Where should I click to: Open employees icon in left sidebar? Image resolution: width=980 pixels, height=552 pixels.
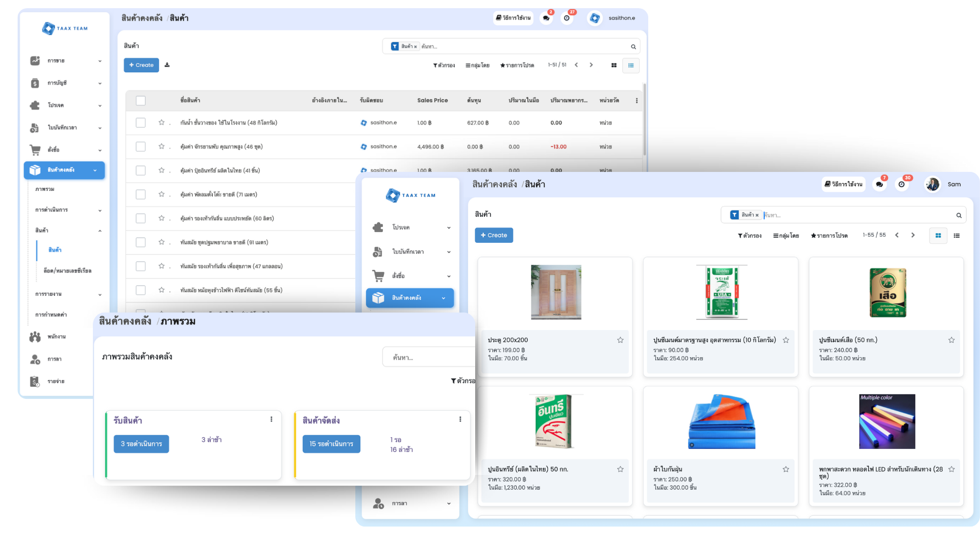[x=35, y=337]
